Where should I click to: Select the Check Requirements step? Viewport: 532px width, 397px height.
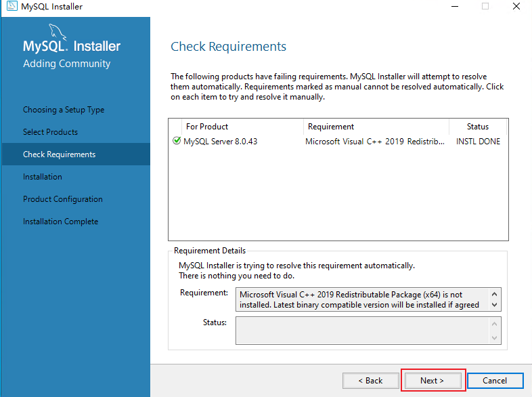(x=59, y=154)
